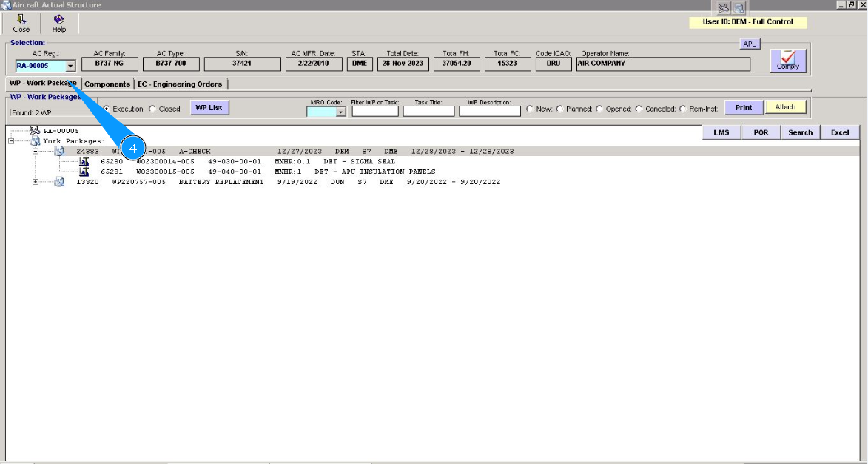The image size is (868, 468).
Task: Select the Opened status radio button
Action: tap(599, 109)
